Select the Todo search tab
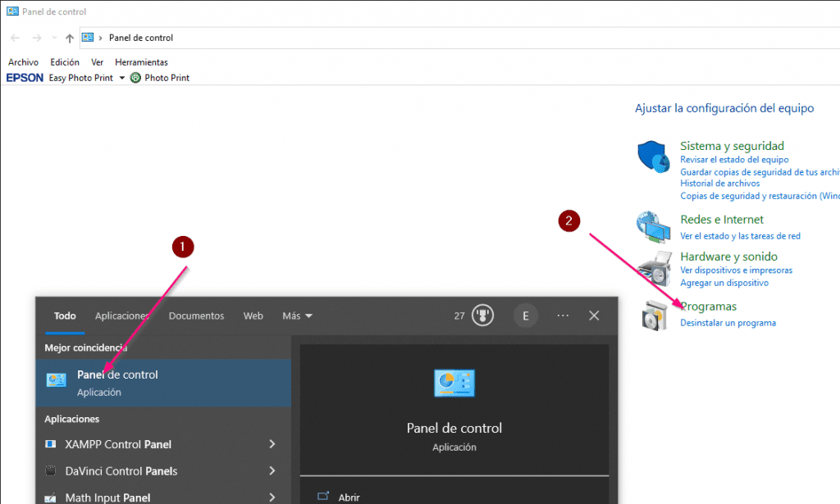This screenshot has height=504, width=840. tap(65, 316)
